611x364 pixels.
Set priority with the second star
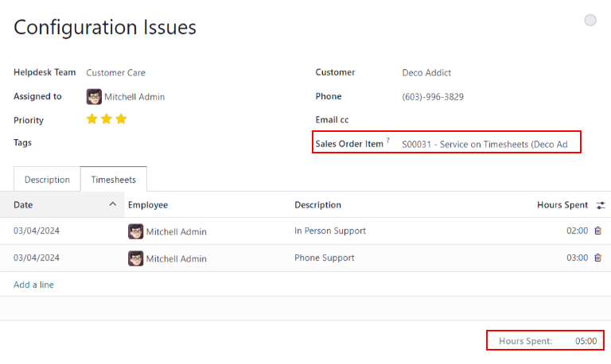[x=107, y=119]
